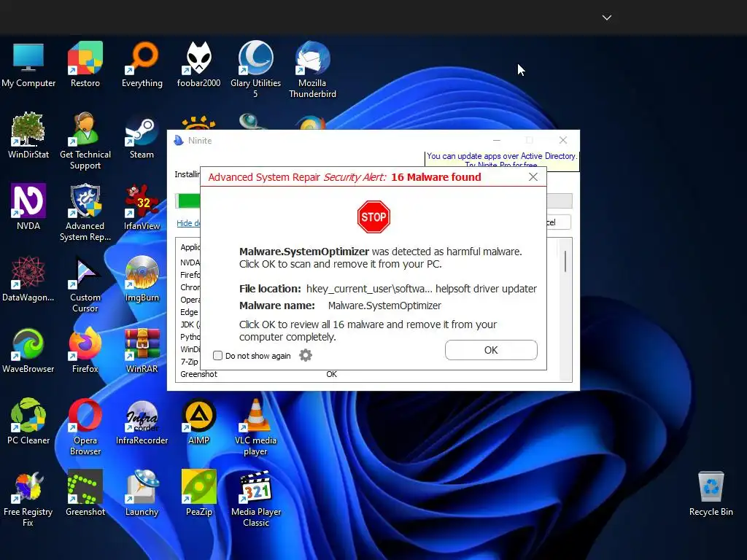This screenshot has width=747, height=560.
Task: Select the InfraRecorder desktop icon
Action: coord(142,422)
